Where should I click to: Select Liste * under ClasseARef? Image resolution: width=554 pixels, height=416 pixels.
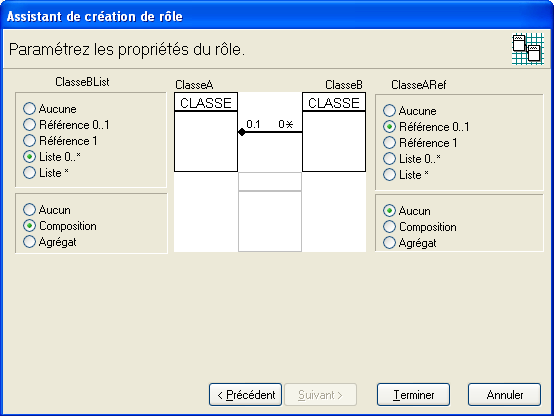pyautogui.click(x=406, y=175)
